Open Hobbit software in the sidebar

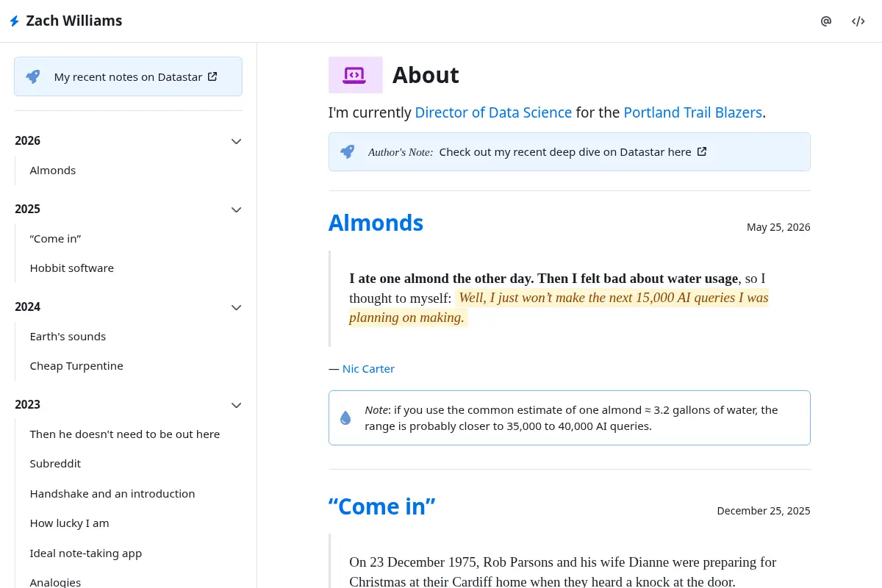[72, 268]
